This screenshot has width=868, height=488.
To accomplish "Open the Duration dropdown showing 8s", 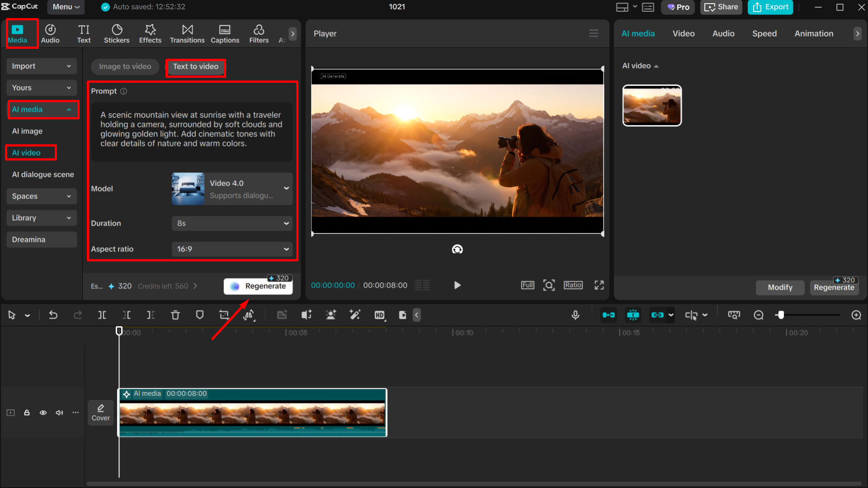I will pos(232,223).
